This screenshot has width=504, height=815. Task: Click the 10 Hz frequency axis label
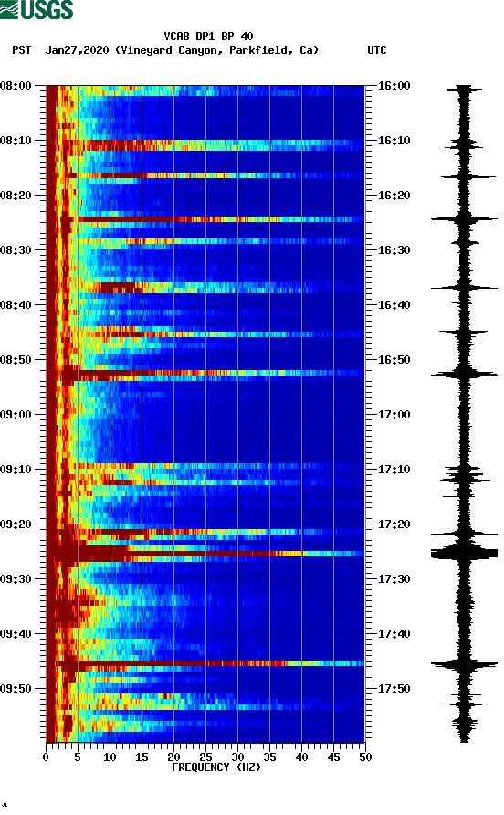tap(110, 757)
